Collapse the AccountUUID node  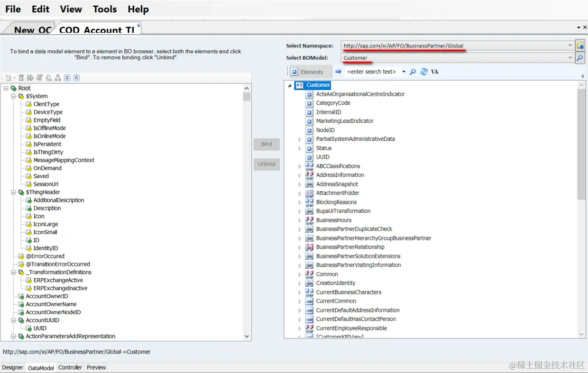(x=14, y=320)
